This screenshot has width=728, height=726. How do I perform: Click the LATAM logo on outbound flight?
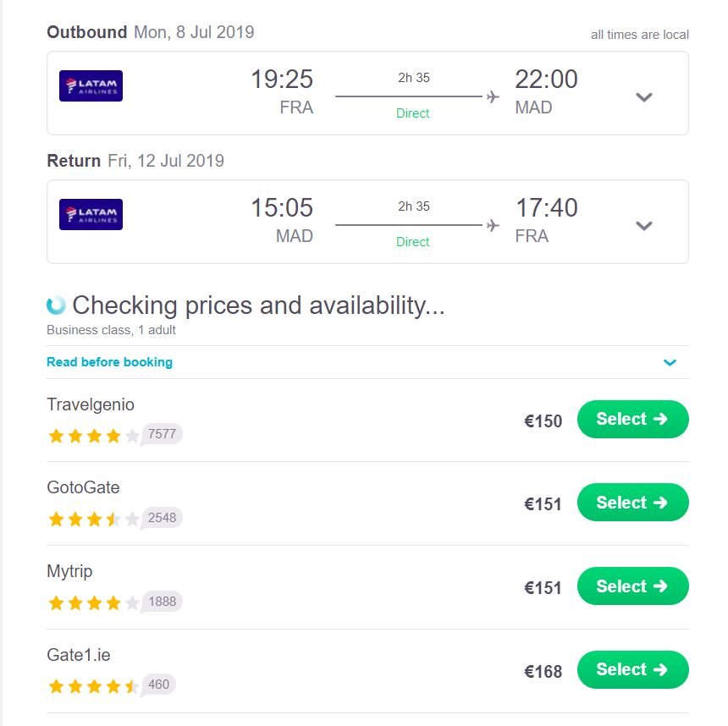point(91,85)
